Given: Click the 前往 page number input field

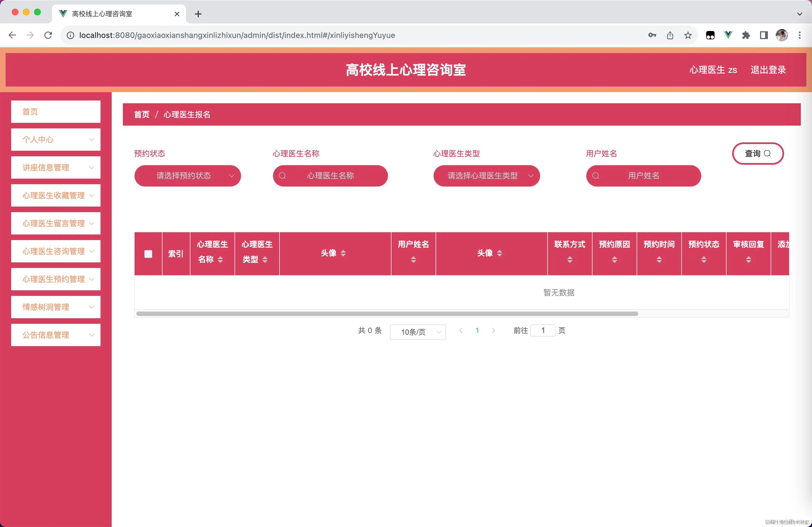Looking at the screenshot, I should click(543, 330).
